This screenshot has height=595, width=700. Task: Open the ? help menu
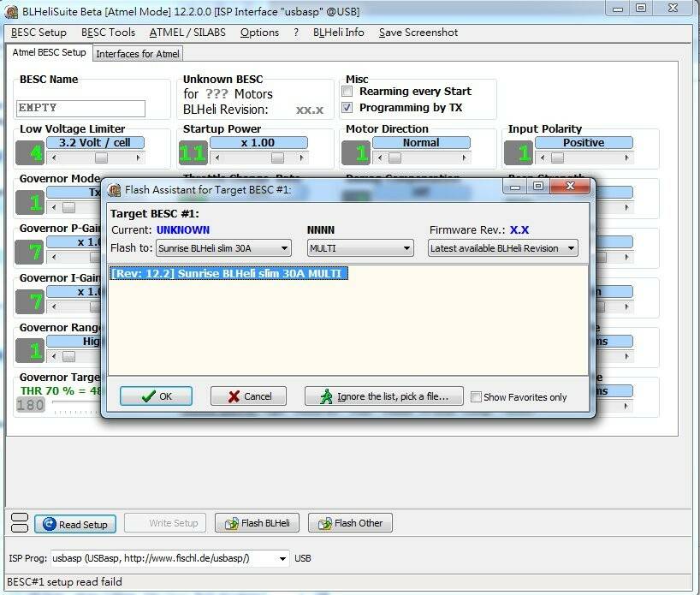pos(296,33)
